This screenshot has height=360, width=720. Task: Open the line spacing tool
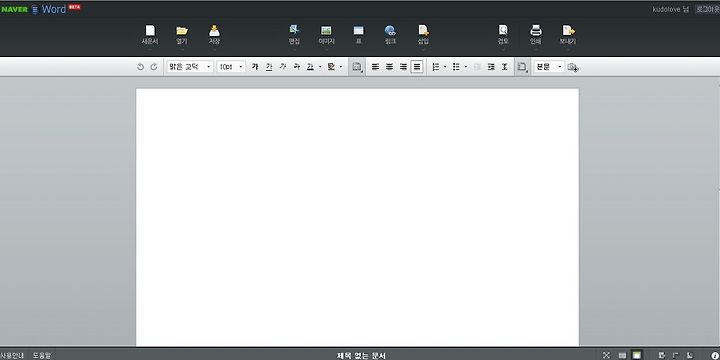pyautogui.click(x=504, y=67)
